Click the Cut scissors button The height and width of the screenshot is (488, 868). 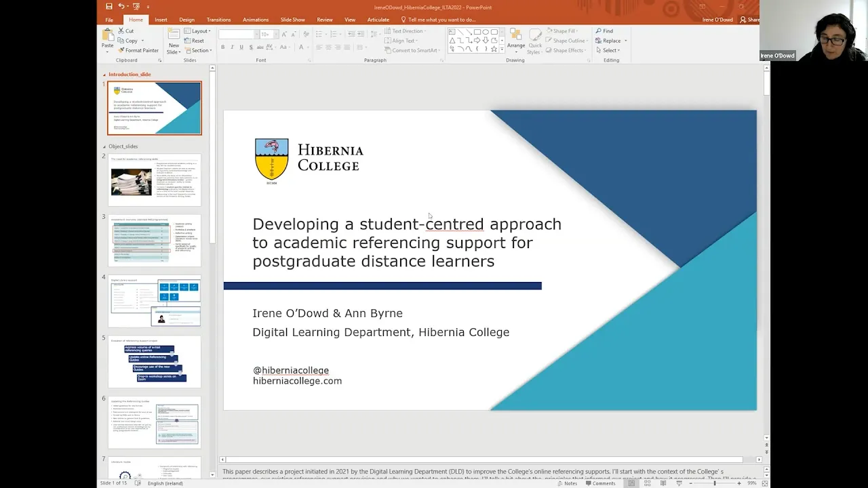tap(126, 31)
